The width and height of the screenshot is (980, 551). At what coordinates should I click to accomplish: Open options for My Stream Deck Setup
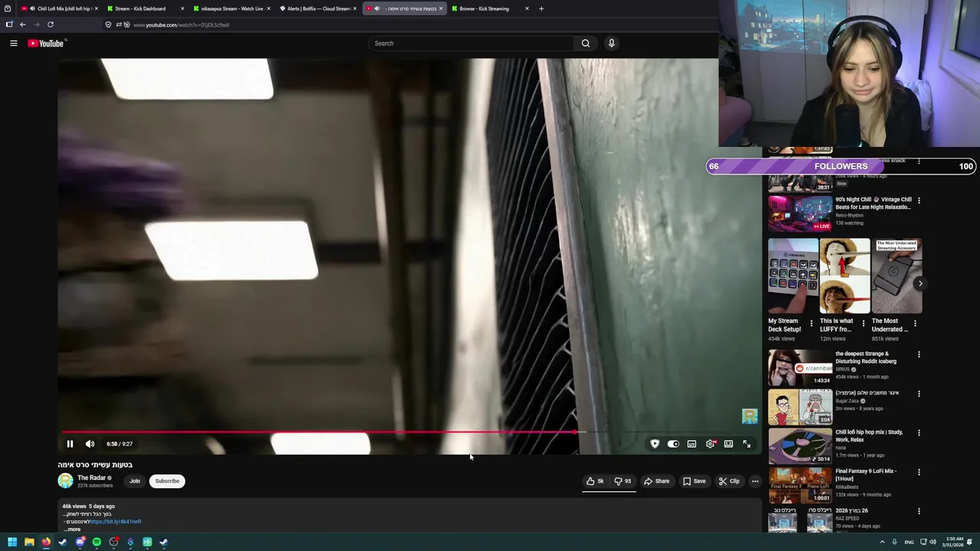tap(812, 324)
